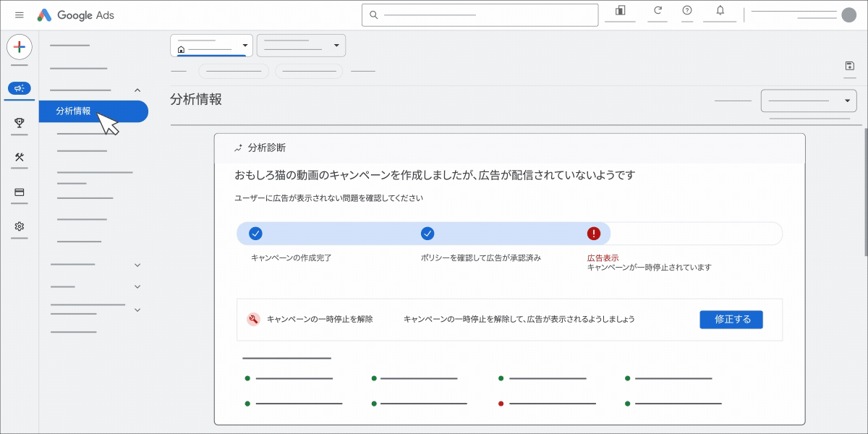Open the Admin gear icon
Screen dimensions: 868x434
pyautogui.click(x=20, y=226)
